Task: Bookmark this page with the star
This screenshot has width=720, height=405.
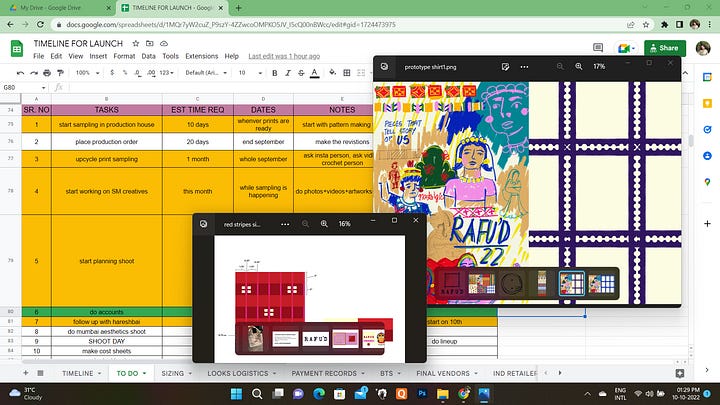Action: (646, 24)
